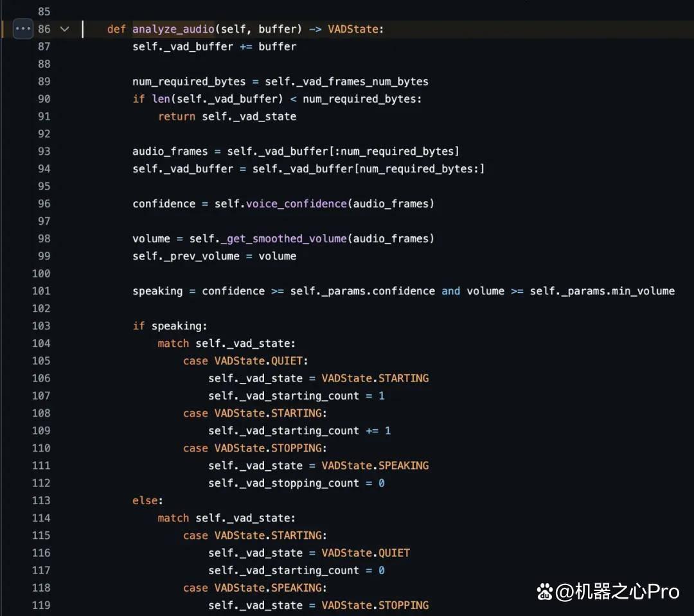Click VADState.QUIET on line 116
The width and height of the screenshot is (694, 616).
tap(366, 552)
